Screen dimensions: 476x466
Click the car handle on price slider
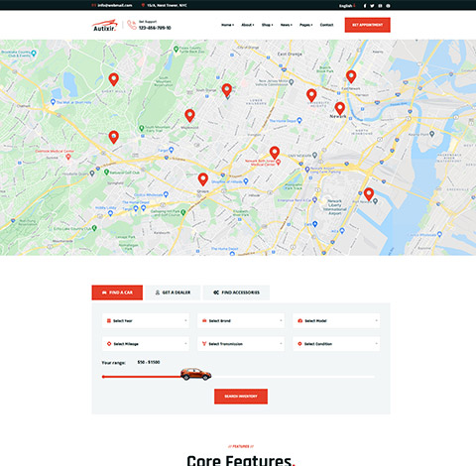tap(195, 374)
